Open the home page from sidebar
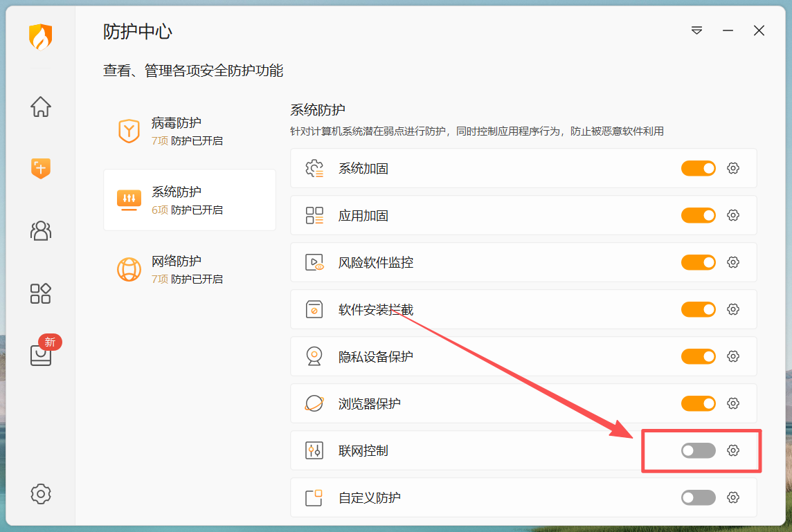792x532 pixels. [x=41, y=107]
